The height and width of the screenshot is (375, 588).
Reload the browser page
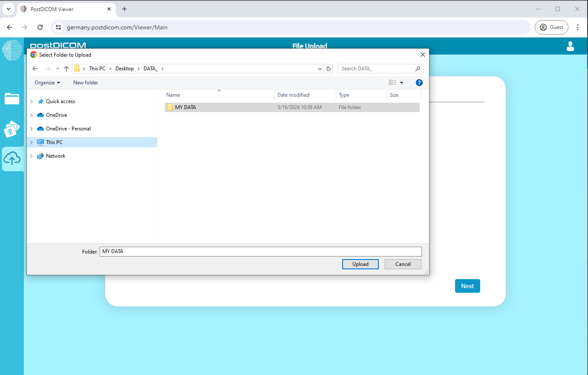click(x=40, y=27)
